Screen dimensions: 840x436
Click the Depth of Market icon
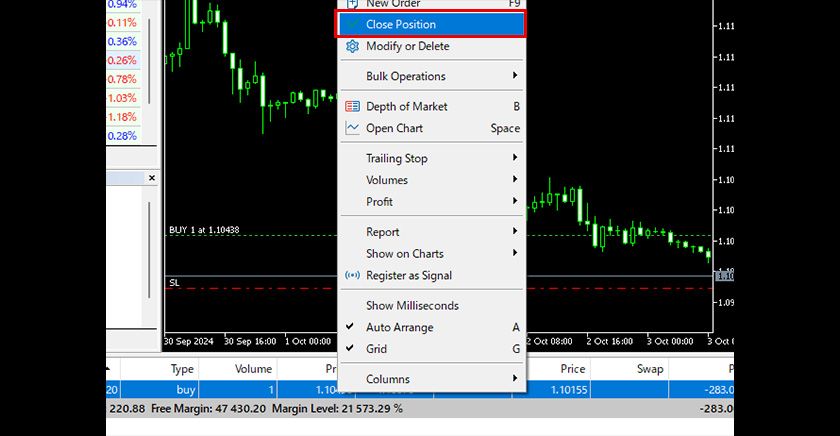(x=352, y=106)
